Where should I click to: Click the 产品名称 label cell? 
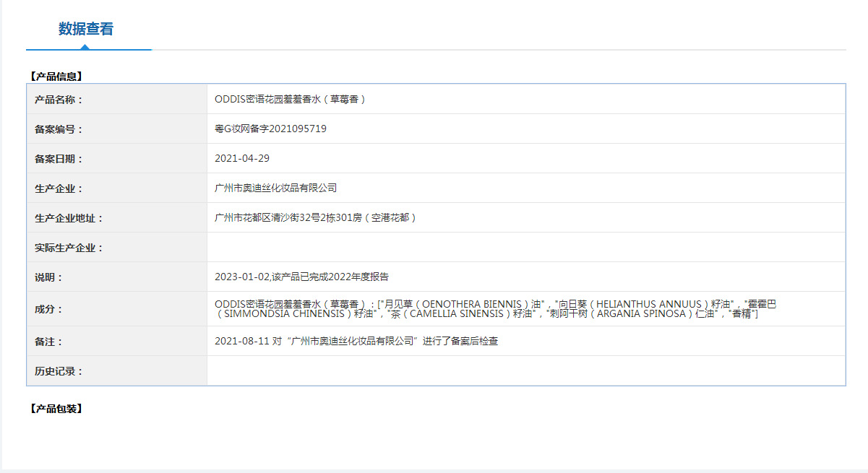tap(117, 100)
